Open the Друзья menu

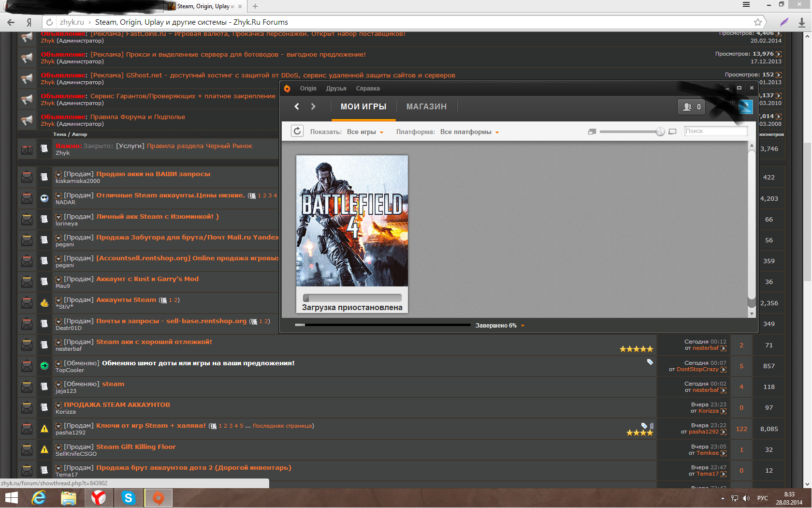(x=336, y=89)
